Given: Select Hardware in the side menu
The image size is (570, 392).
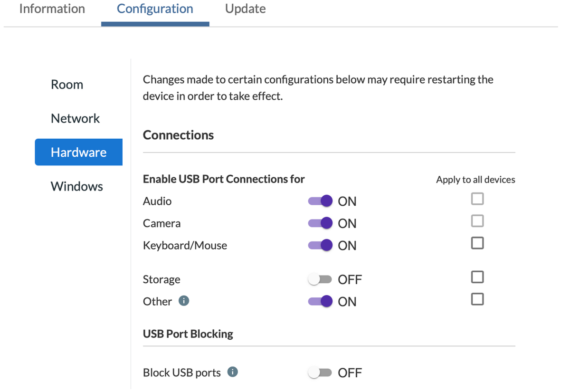Looking at the screenshot, I should coord(79,152).
